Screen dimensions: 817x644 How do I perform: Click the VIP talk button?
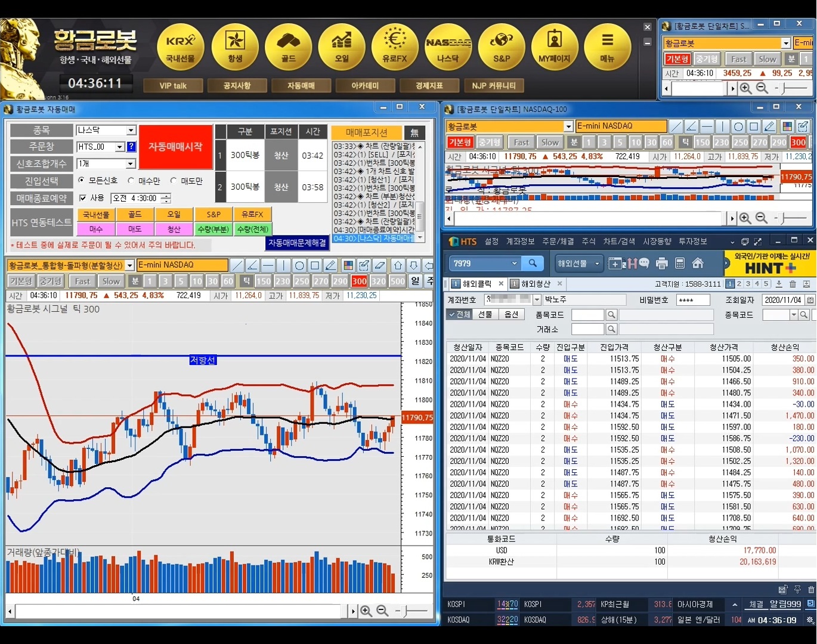[173, 86]
